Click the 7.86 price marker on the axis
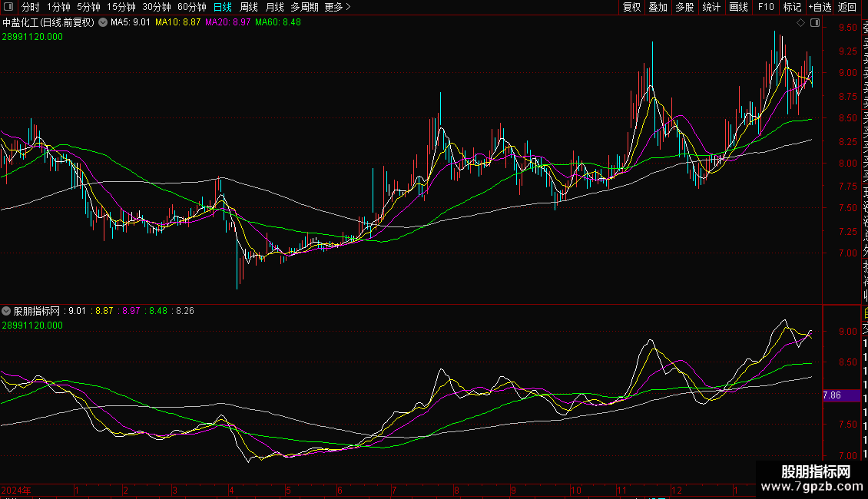The width and height of the screenshot is (868, 499). [x=832, y=395]
